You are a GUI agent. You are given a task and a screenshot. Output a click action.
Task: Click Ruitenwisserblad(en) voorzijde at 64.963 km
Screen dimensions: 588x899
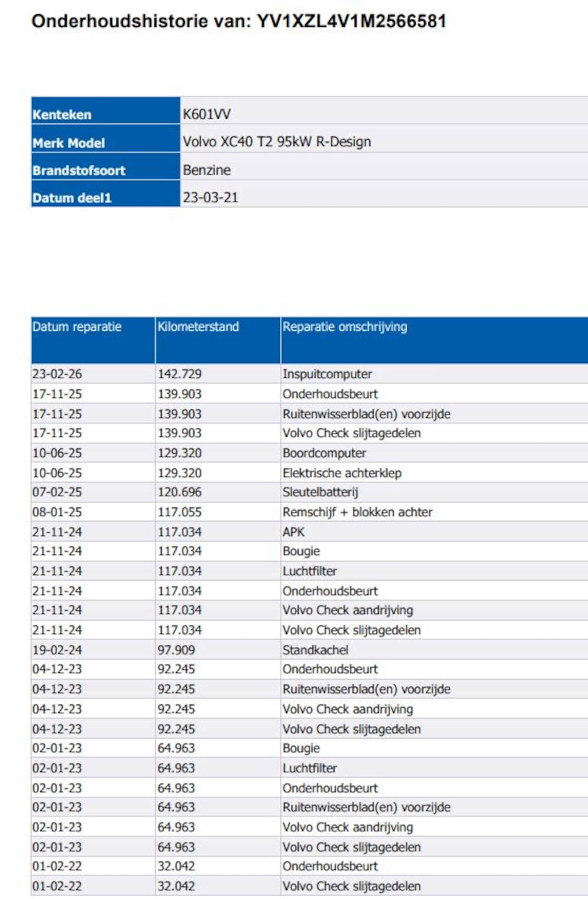click(x=367, y=807)
